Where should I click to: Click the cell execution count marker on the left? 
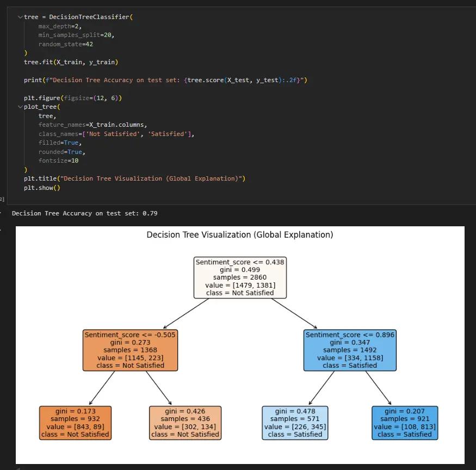[x=2, y=197]
